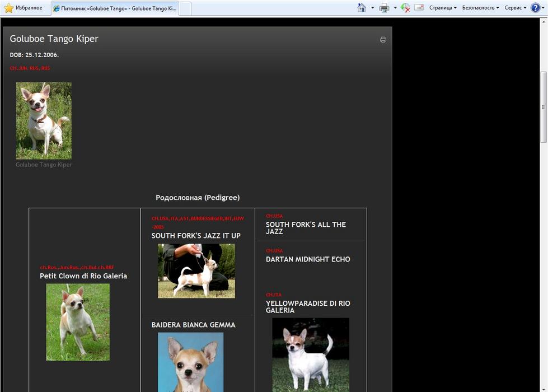The height and width of the screenshot is (392, 548).
Task: Open the Yellowparadise di Rio Galeria photo
Action: click(311, 354)
